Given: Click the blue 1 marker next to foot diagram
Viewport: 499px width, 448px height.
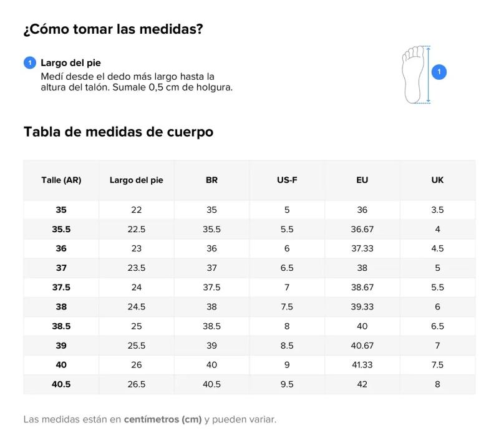Looking at the screenshot, I should (x=439, y=72).
